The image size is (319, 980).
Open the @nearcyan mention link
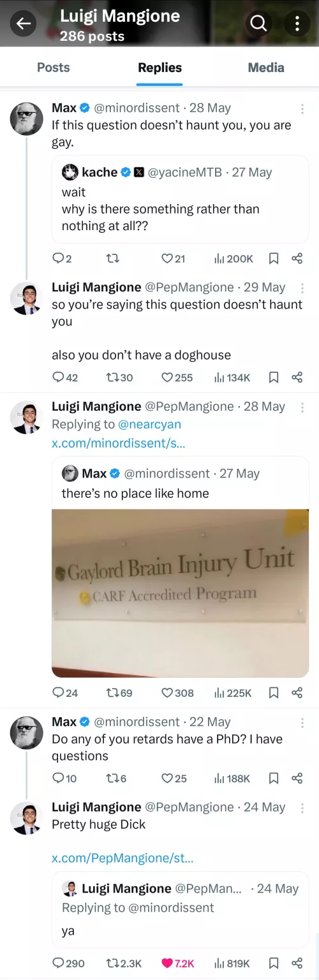[x=150, y=424]
